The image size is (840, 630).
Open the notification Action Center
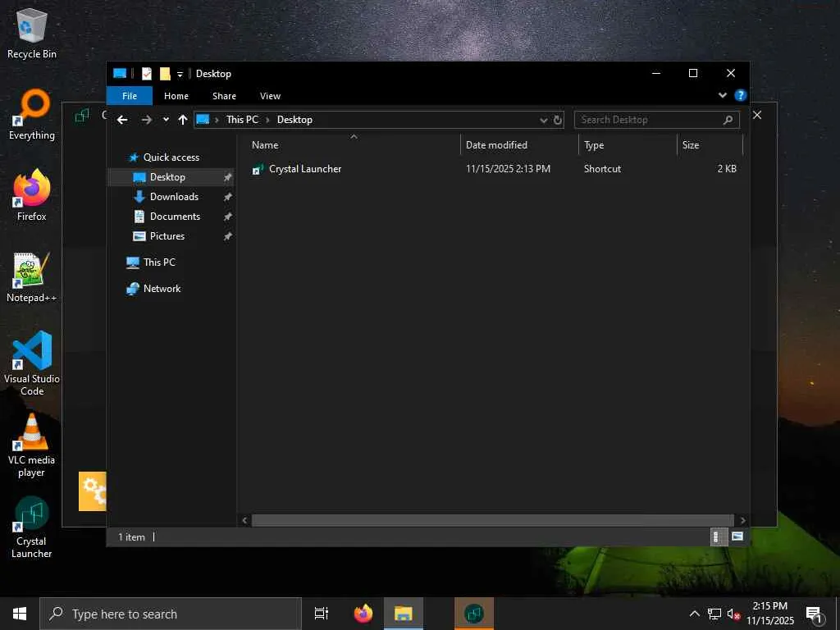pyautogui.click(x=815, y=614)
